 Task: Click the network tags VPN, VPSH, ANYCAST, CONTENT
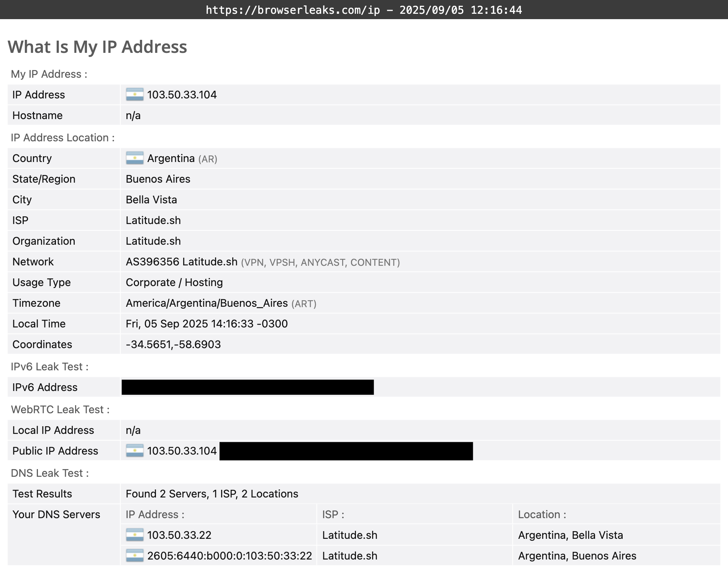(x=320, y=262)
